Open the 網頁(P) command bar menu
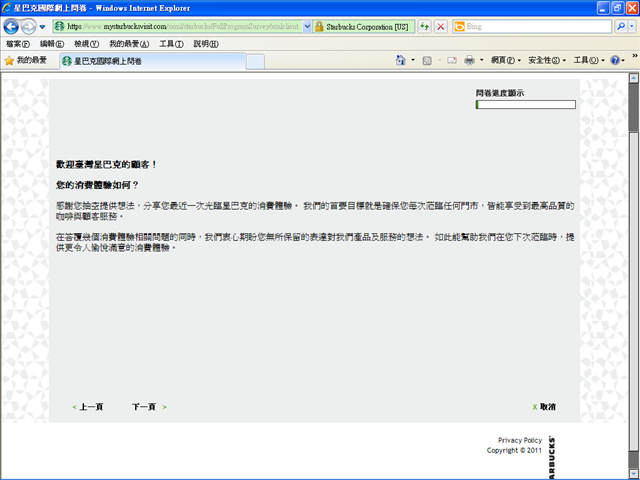640x480 pixels. coord(506,60)
